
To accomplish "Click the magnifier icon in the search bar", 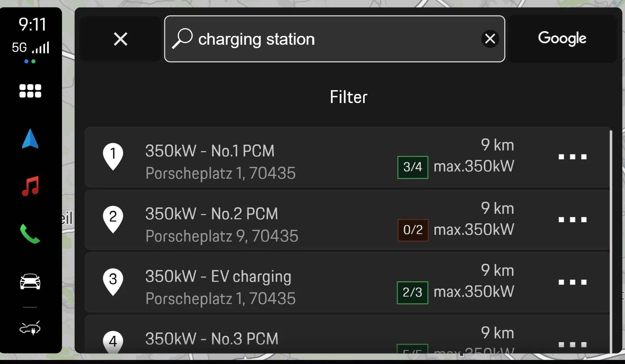I will coord(182,38).
